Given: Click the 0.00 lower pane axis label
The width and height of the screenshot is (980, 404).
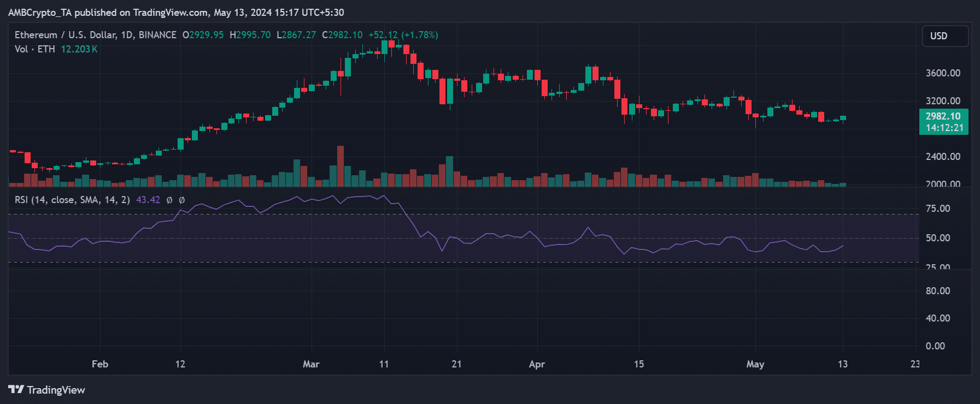Looking at the screenshot, I should (935, 346).
